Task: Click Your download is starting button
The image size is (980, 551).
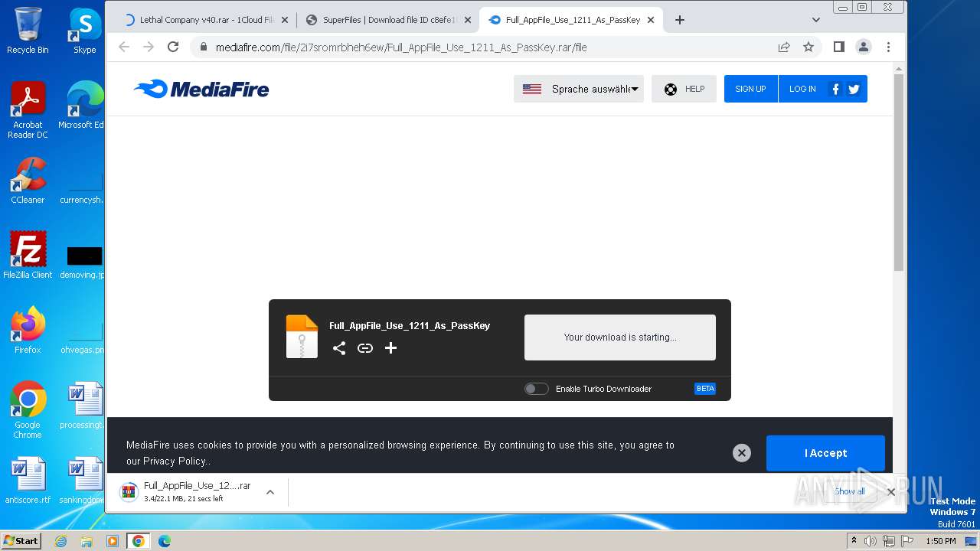Action: click(620, 337)
